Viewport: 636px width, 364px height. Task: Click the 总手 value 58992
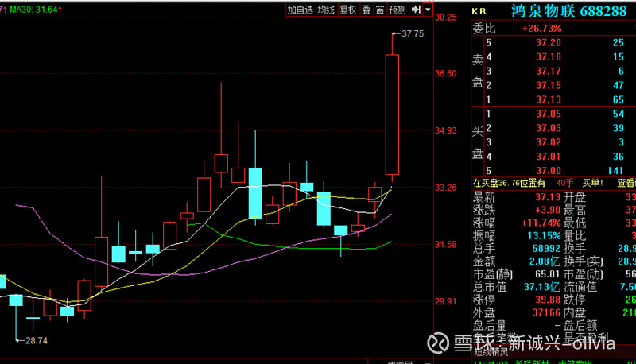546,249
